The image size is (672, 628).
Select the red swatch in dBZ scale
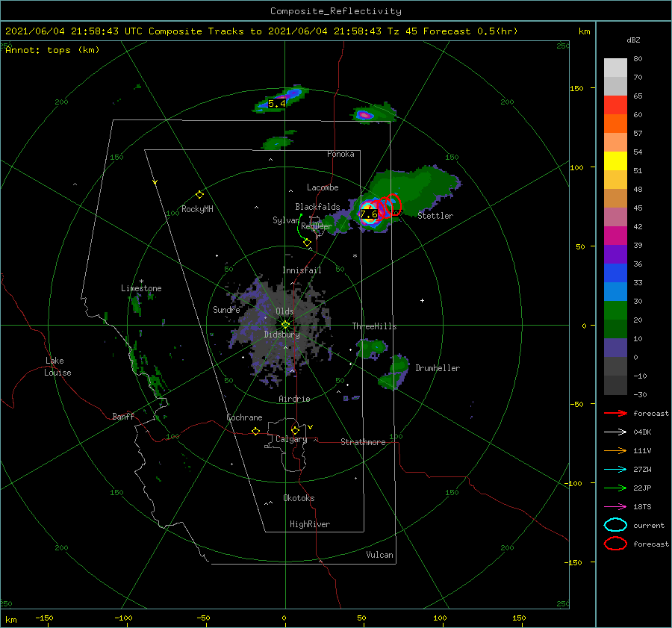pos(615,105)
